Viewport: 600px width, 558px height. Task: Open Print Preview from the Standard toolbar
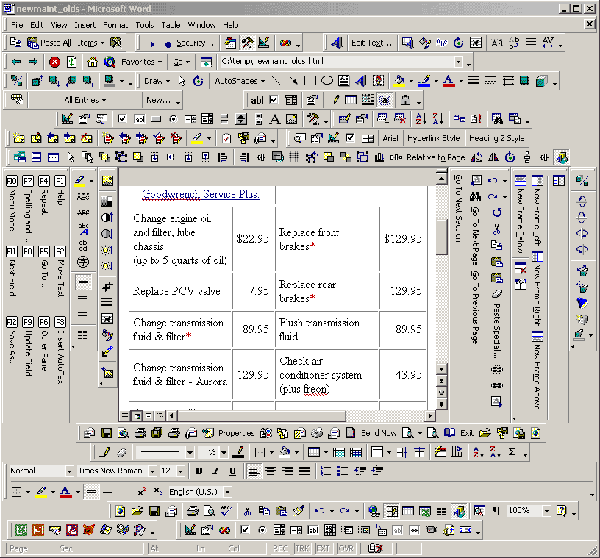pos(209,511)
